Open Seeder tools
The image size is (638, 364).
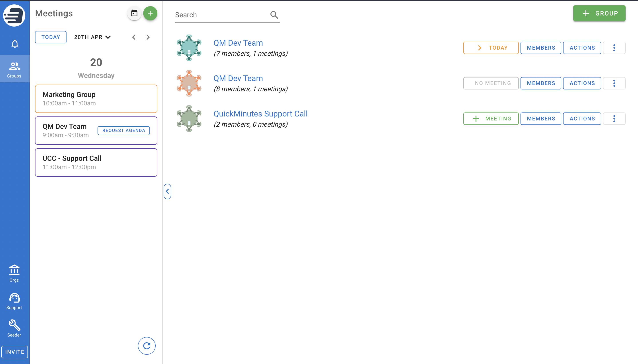point(14,329)
